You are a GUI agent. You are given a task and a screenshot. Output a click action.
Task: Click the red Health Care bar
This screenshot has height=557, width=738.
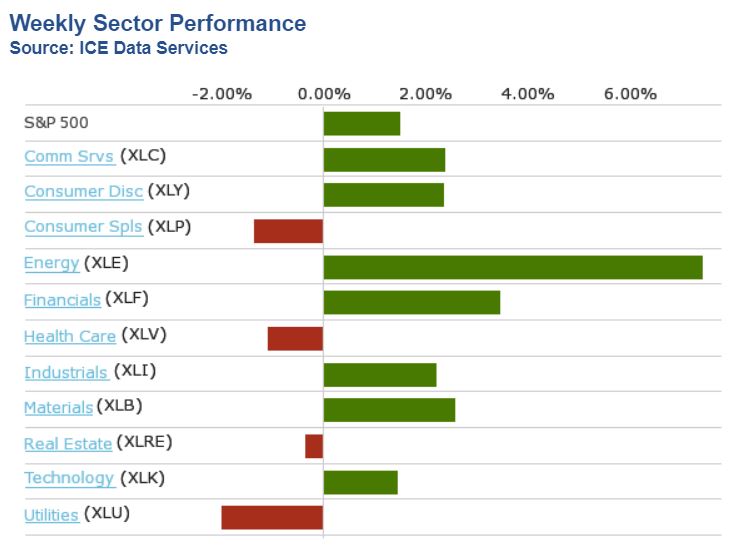tap(295, 338)
